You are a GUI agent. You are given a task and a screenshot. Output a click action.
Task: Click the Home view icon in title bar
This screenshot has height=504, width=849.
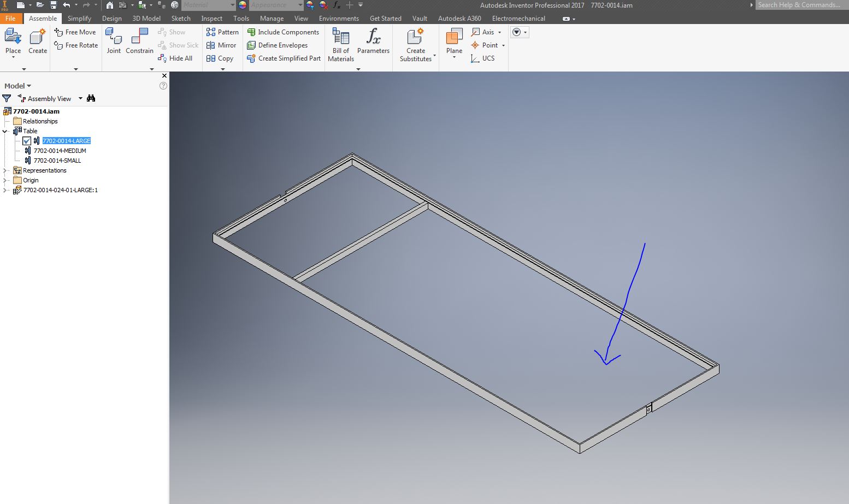click(110, 5)
